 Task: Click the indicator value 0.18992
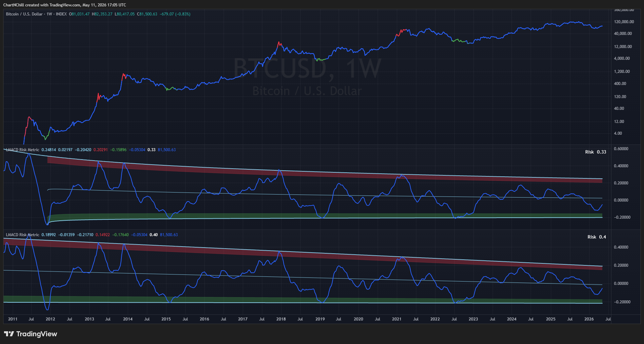click(49, 235)
